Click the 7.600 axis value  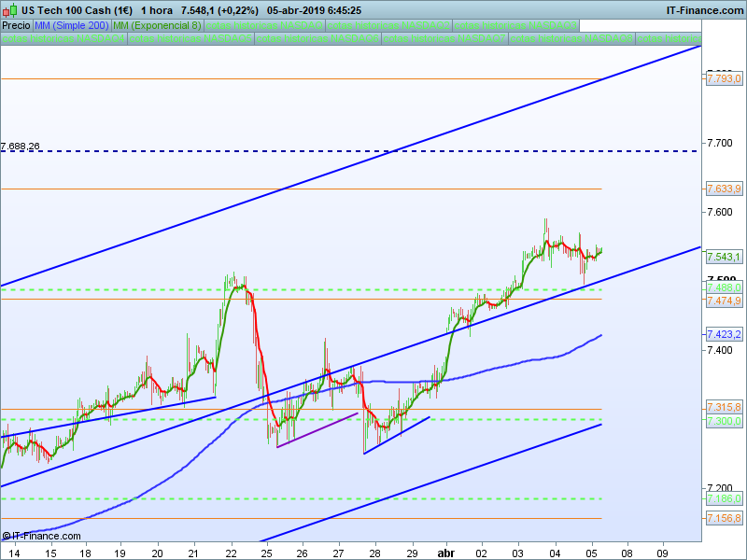click(719, 212)
